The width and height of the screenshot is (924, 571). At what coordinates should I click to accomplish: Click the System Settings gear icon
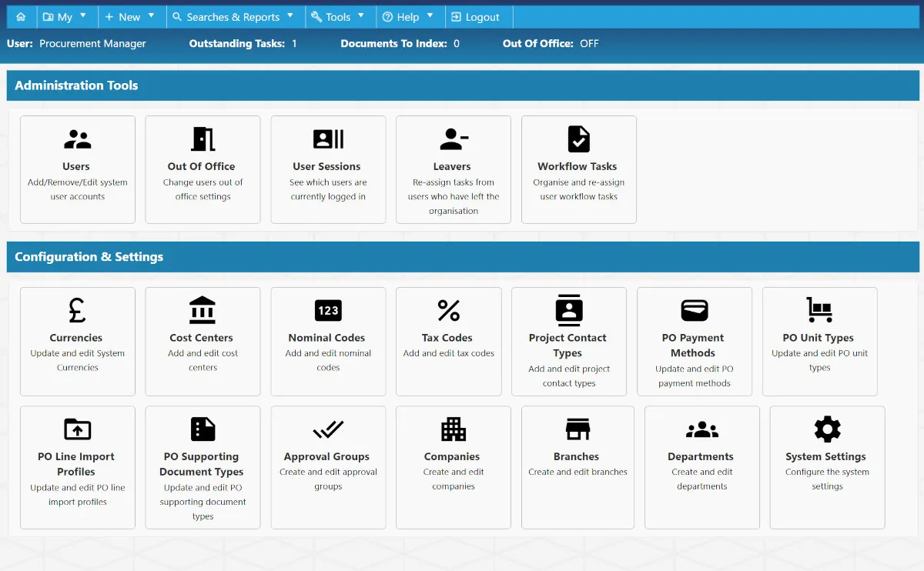[827, 429]
